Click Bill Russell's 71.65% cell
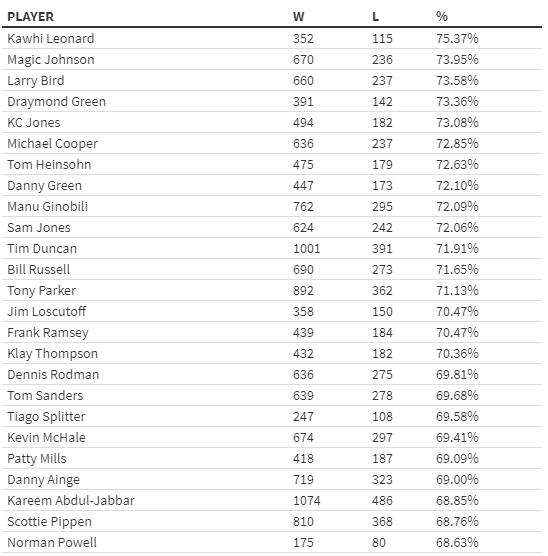The image size is (548, 556). point(457,269)
